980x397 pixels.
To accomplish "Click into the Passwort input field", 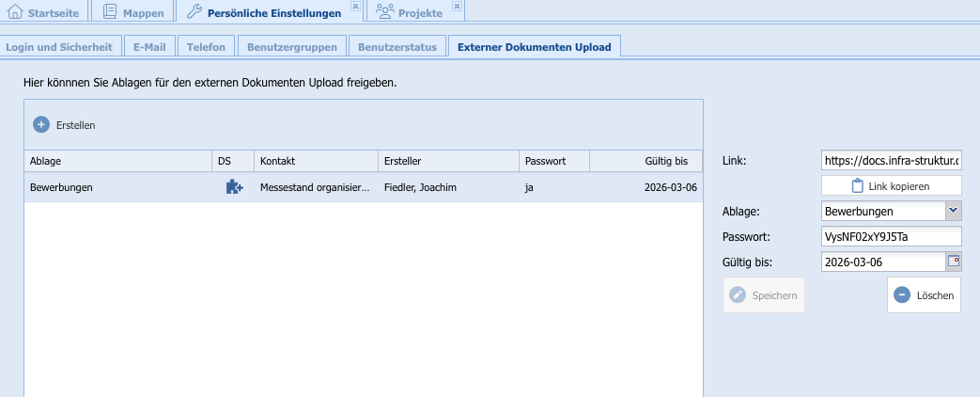I will 891,237.
